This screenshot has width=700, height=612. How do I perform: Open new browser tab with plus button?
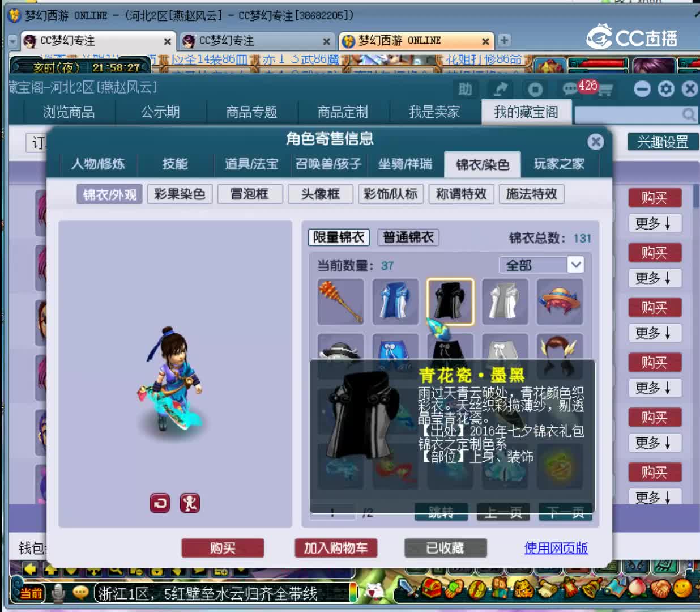pyautogui.click(x=503, y=40)
